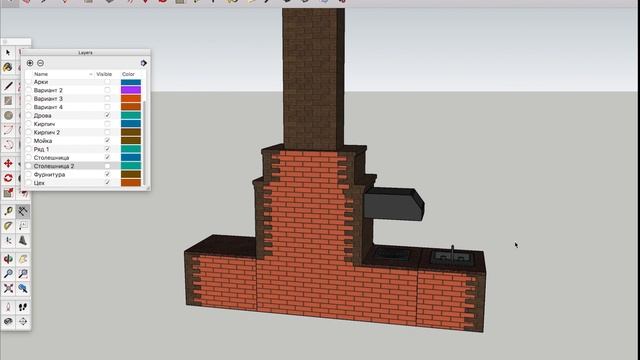Click the Visible column header
640x360 pixels.
point(104,74)
